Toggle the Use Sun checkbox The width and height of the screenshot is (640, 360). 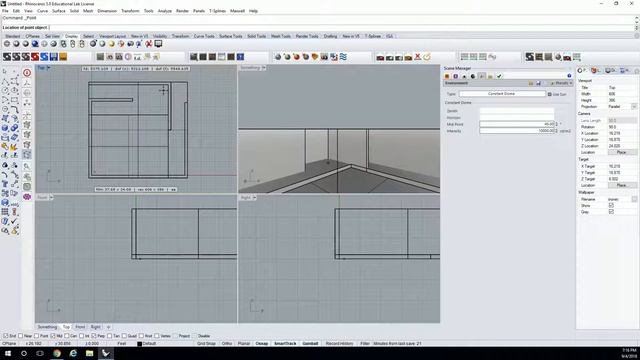549,94
